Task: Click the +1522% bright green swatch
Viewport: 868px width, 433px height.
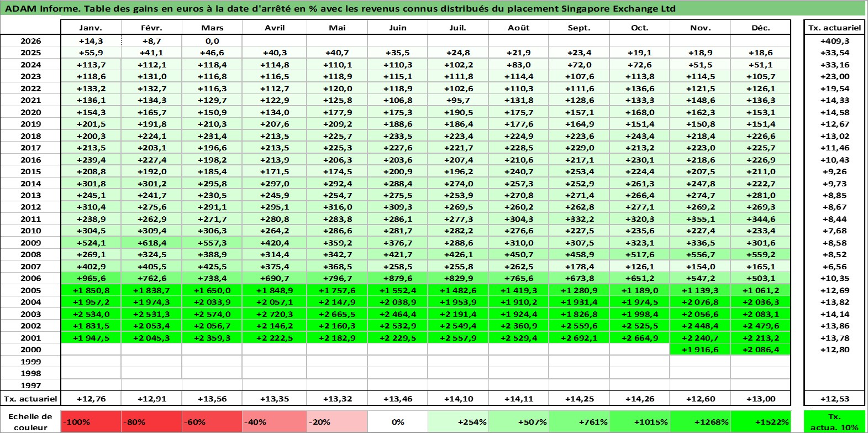Action: click(x=760, y=421)
